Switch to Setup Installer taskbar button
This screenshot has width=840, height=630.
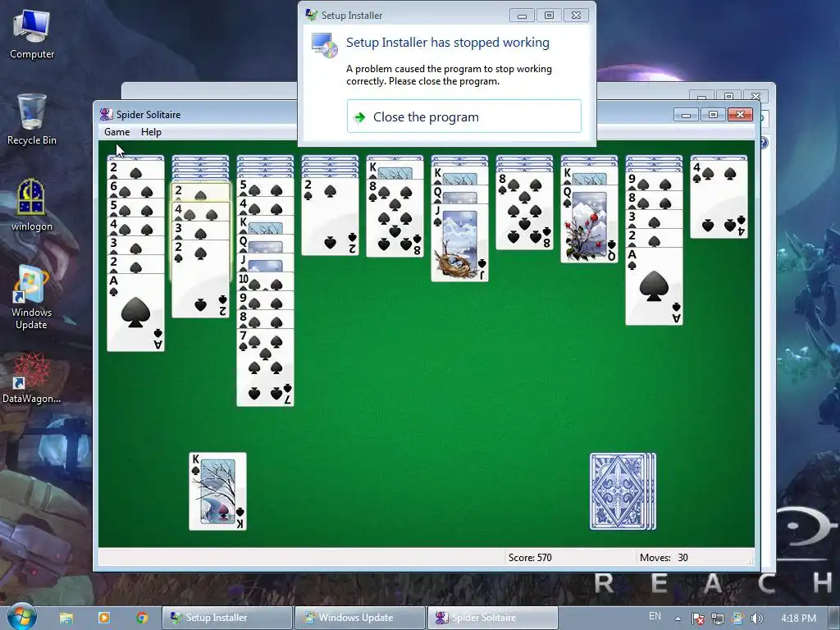point(227,618)
